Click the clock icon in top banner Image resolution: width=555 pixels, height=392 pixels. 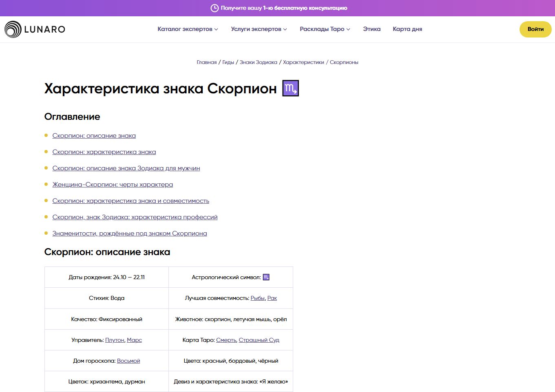tap(214, 8)
